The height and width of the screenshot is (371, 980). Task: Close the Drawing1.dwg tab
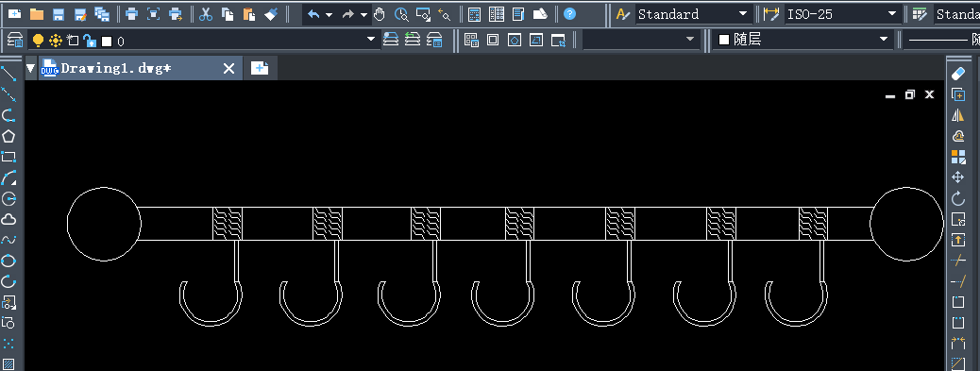tap(228, 69)
